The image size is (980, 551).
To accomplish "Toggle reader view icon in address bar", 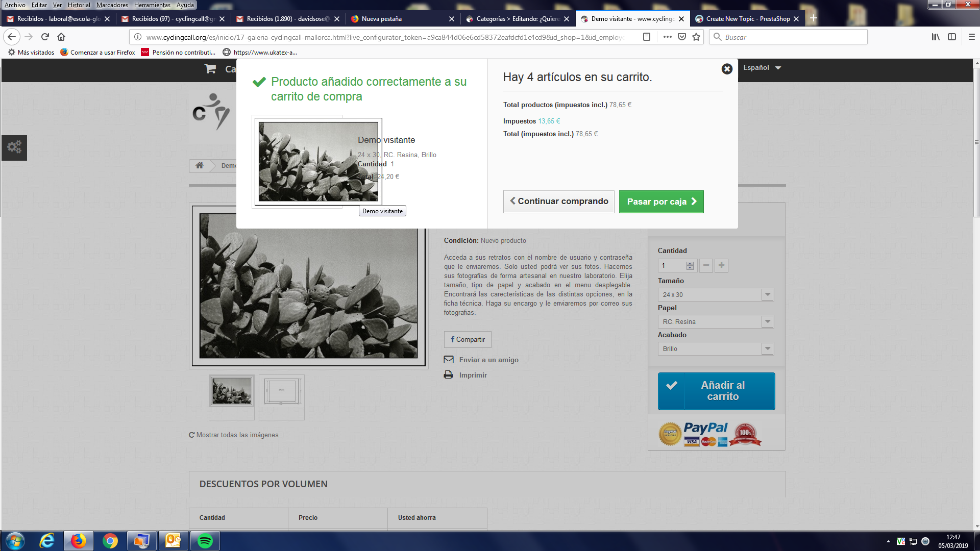I will [647, 37].
